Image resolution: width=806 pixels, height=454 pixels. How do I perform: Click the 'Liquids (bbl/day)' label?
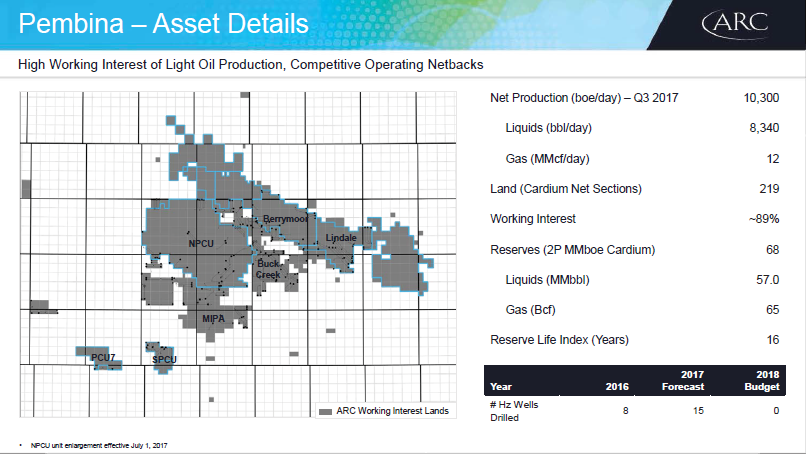click(548, 128)
